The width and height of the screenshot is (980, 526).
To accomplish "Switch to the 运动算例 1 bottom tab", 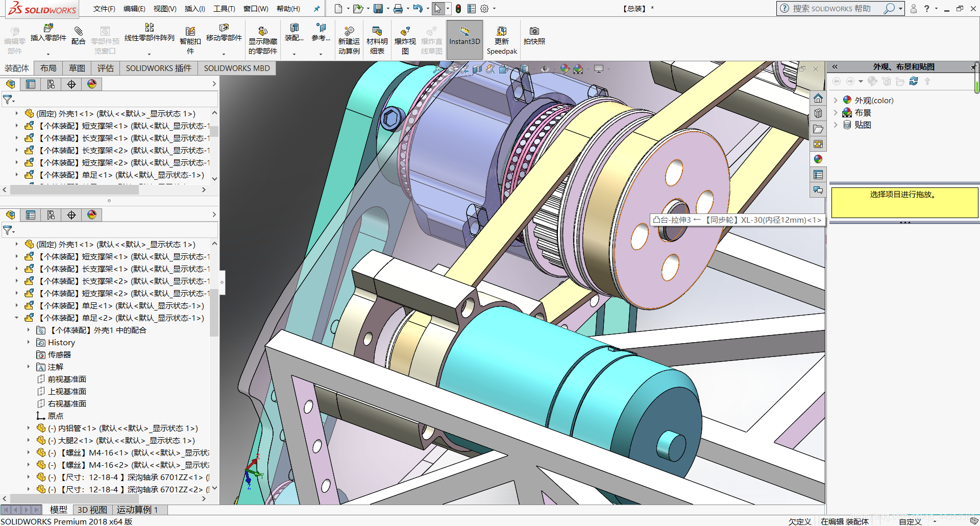I will tap(137, 510).
